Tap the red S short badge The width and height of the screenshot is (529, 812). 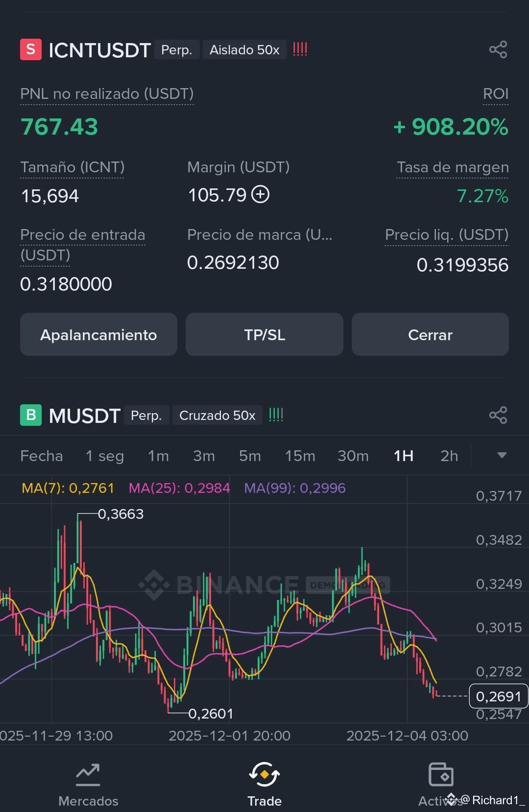coord(31,49)
